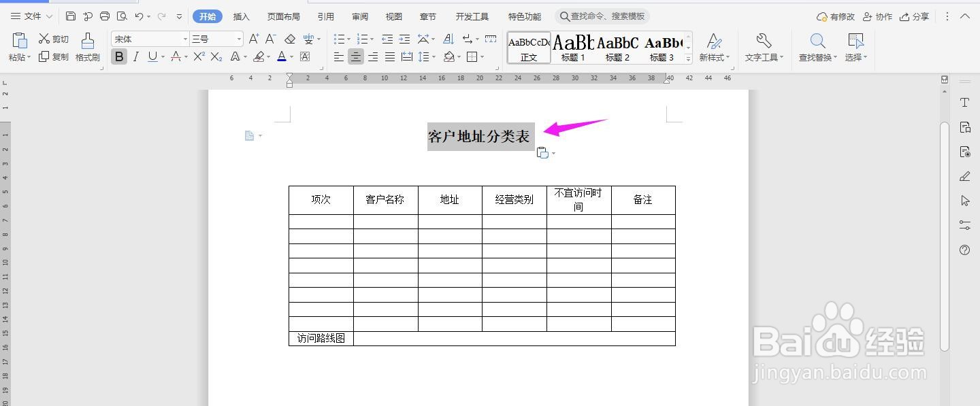Click the pen icon in right sidebar
This screenshot has height=406, width=980.
point(964,176)
